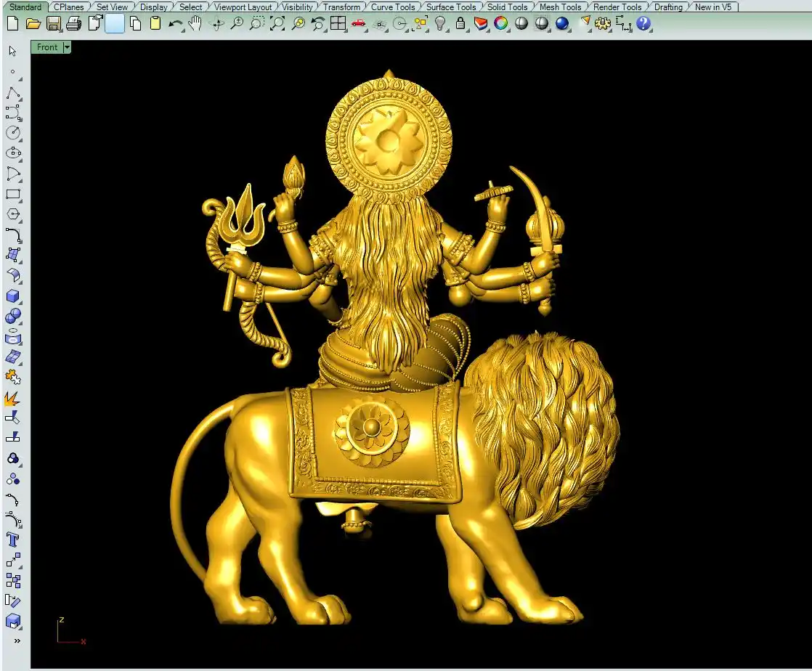Screen dimensions: 812x671
Task: Toggle the shaded viewport sphere icon
Action: (521, 23)
